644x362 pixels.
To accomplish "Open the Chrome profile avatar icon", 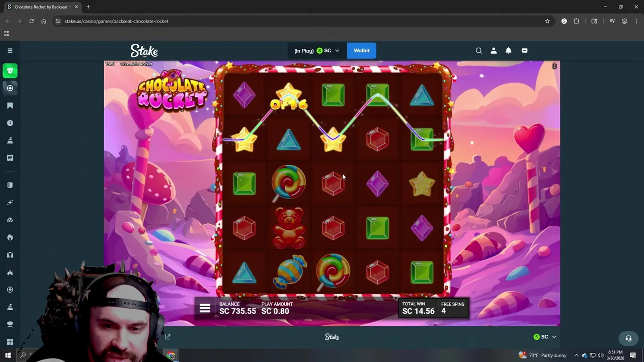I will (x=624, y=21).
